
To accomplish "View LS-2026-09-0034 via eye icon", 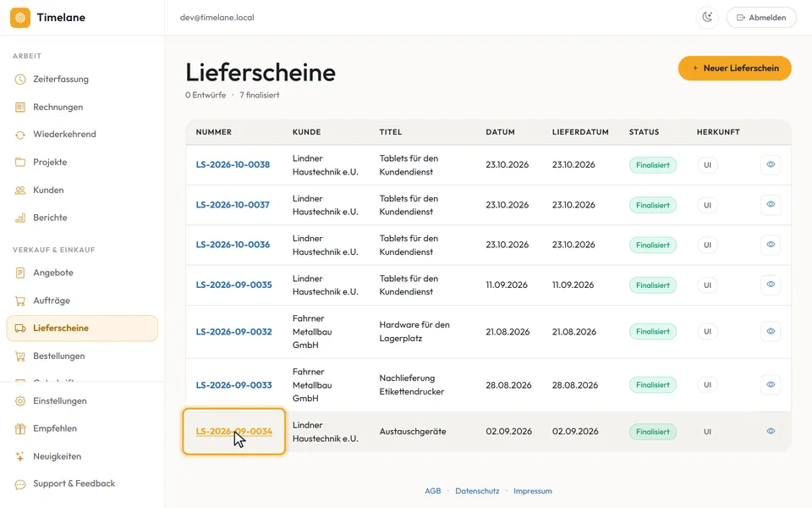I will coord(771,431).
